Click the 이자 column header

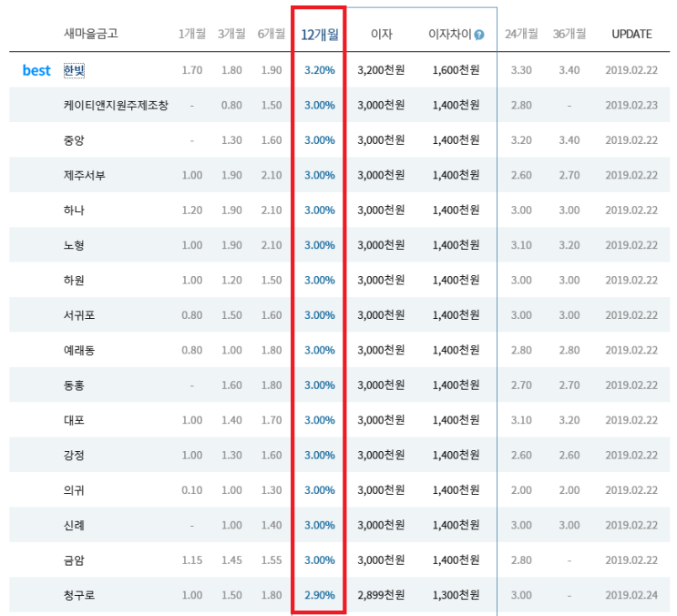click(381, 34)
